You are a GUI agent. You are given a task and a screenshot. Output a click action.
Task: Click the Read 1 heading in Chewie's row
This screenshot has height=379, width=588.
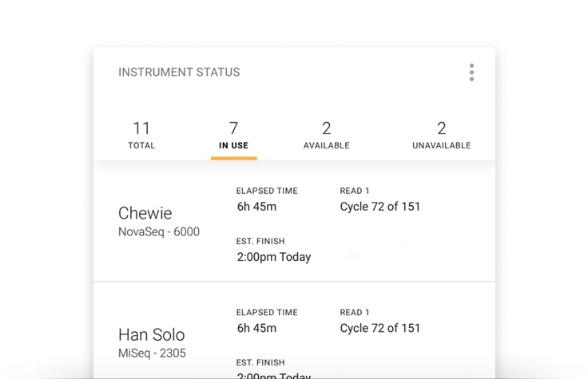[355, 191]
